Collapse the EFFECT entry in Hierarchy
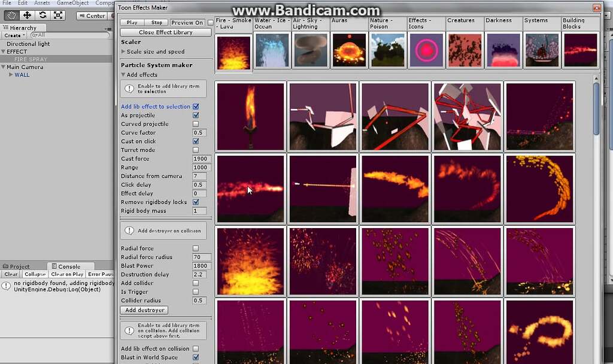Image resolution: width=613 pixels, height=364 pixels. click(4, 51)
